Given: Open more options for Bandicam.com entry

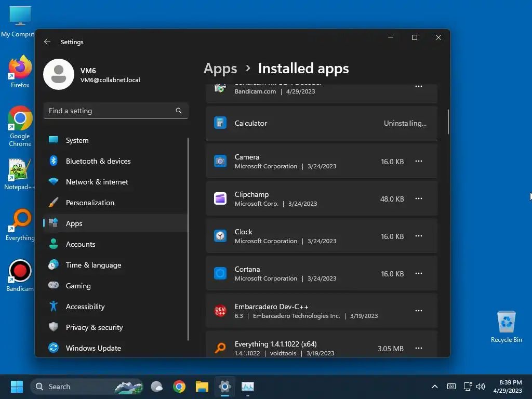Looking at the screenshot, I should point(419,87).
